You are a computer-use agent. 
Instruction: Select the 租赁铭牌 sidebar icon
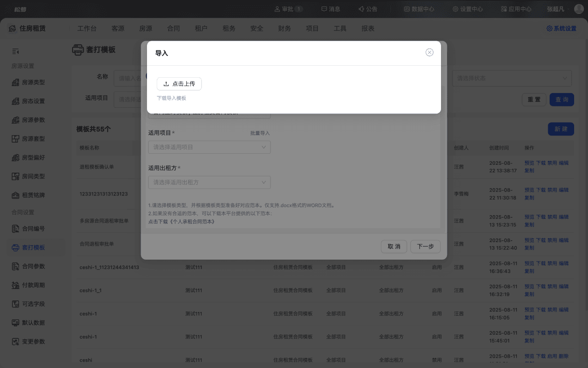[15, 195]
